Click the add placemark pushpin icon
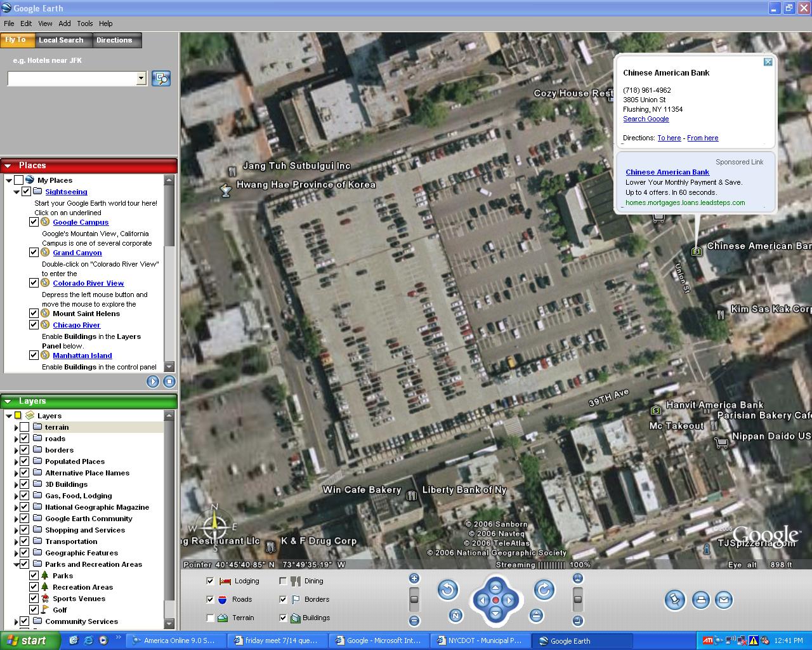The image size is (812, 650). click(675, 600)
